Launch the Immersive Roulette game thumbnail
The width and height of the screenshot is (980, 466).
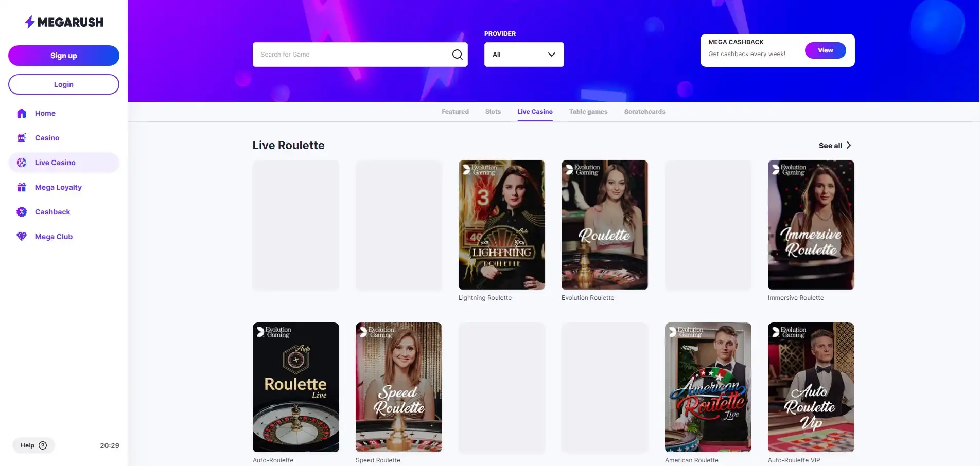click(x=811, y=225)
